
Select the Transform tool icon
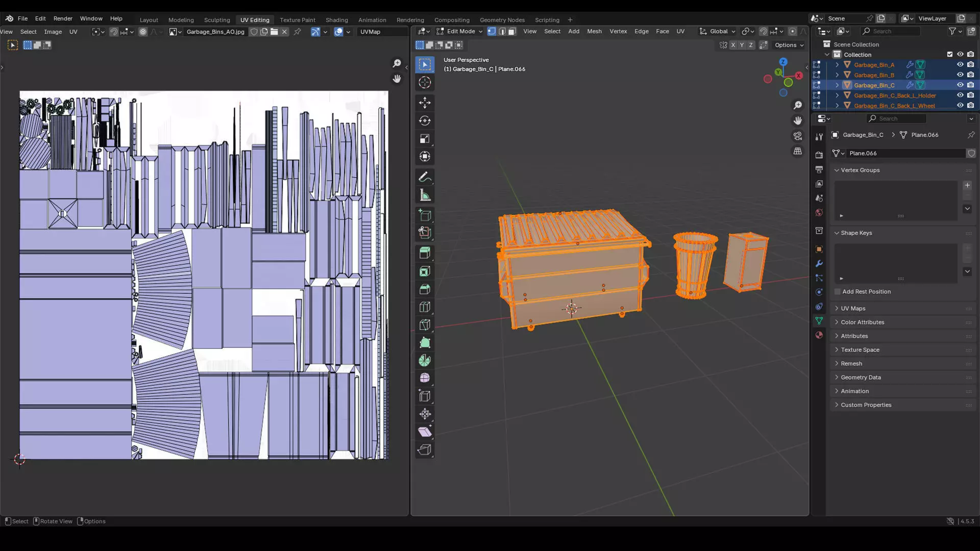pyautogui.click(x=425, y=156)
